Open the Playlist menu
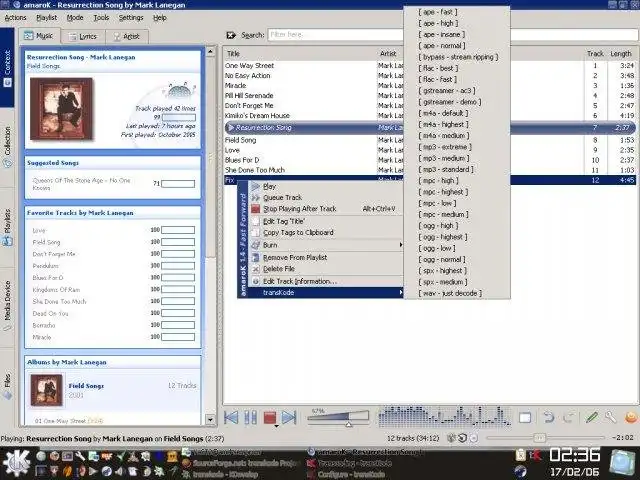The width and height of the screenshot is (640, 480). click(x=47, y=18)
